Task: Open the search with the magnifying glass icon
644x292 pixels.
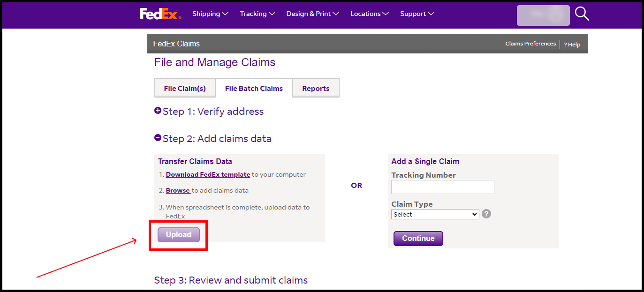Action: 582,14
